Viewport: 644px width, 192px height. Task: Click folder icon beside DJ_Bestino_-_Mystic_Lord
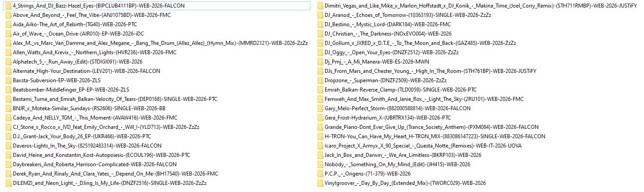tap(320, 24)
